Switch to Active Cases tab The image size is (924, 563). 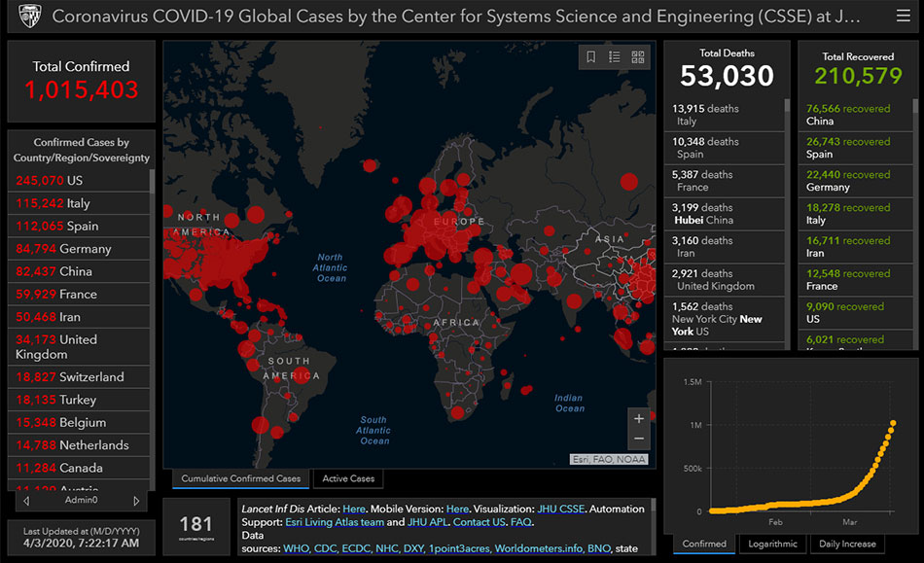click(348, 478)
